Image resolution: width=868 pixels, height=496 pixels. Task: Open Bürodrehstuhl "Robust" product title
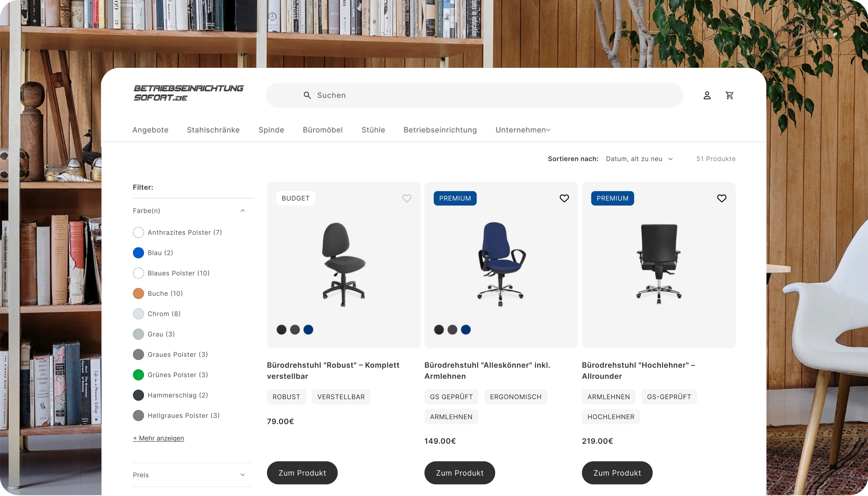point(333,371)
